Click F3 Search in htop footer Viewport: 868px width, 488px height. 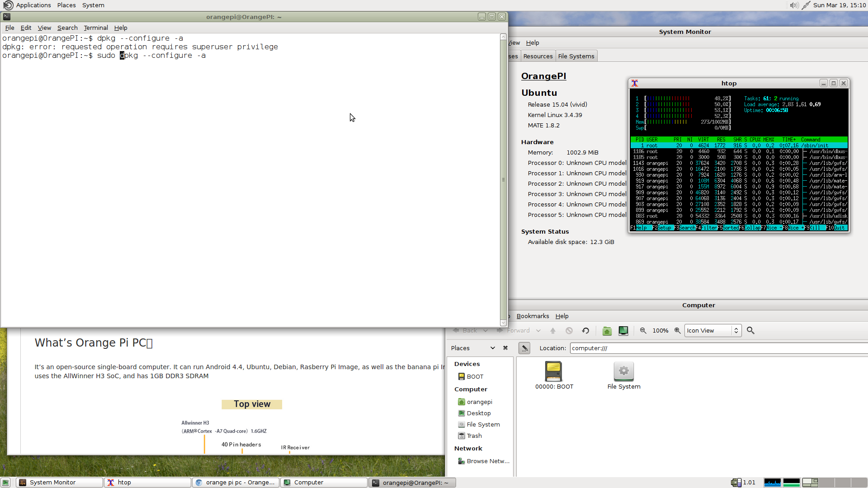pos(685,228)
